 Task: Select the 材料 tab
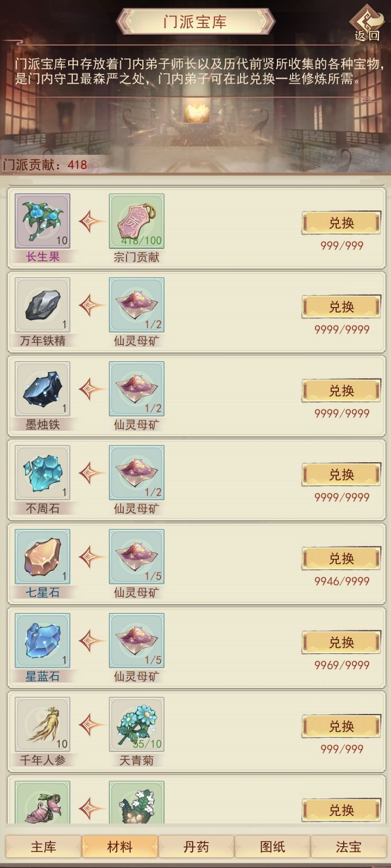pos(120,847)
